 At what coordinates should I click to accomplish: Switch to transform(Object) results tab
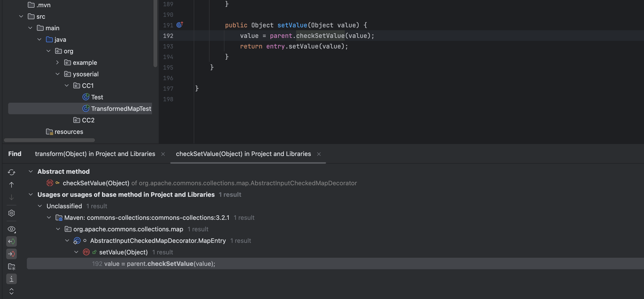tap(95, 154)
